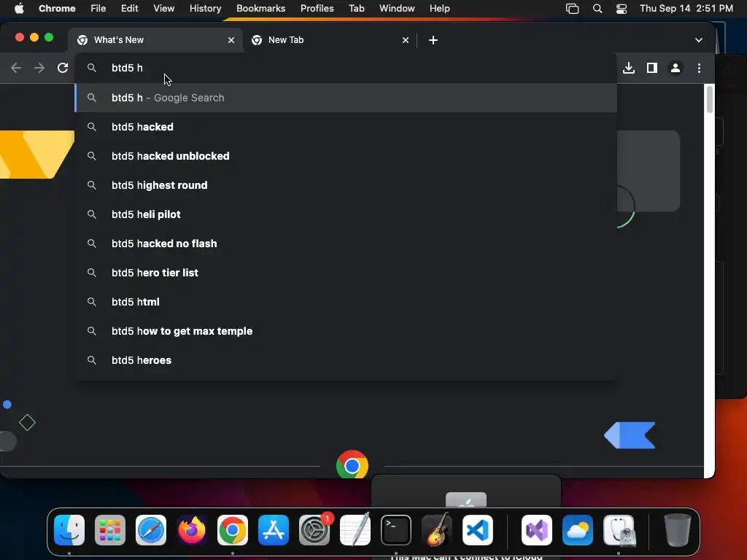Open Disk Utility from the Dock
747x560 pixels.
[x=619, y=529]
